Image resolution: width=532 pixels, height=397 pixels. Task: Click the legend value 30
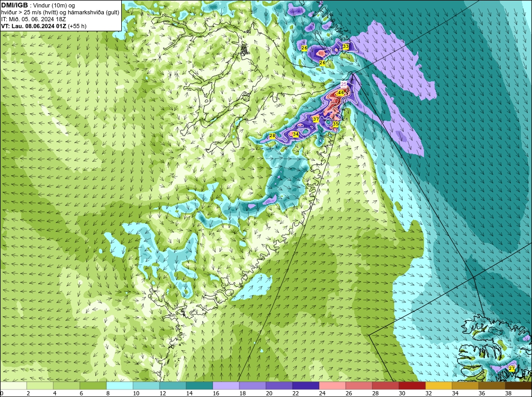402,394
